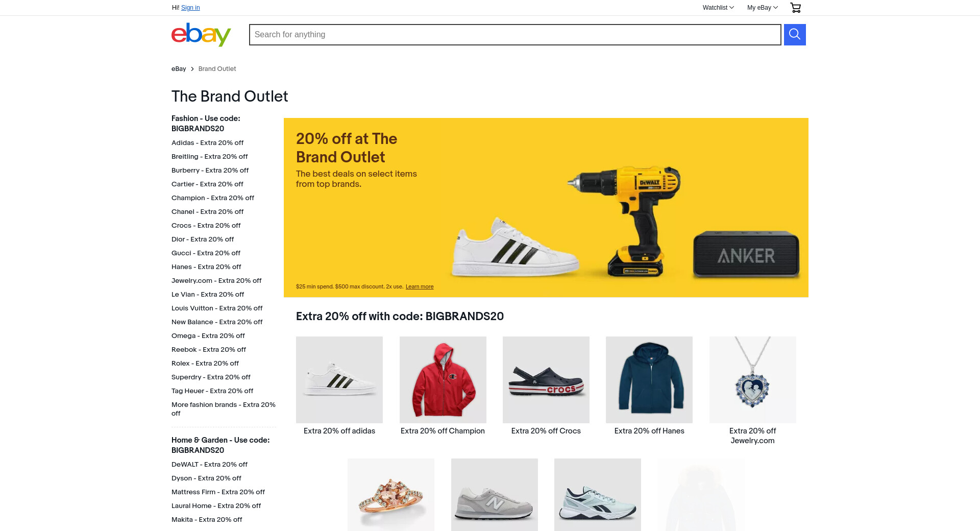Focus the Search for anything field

tap(515, 35)
